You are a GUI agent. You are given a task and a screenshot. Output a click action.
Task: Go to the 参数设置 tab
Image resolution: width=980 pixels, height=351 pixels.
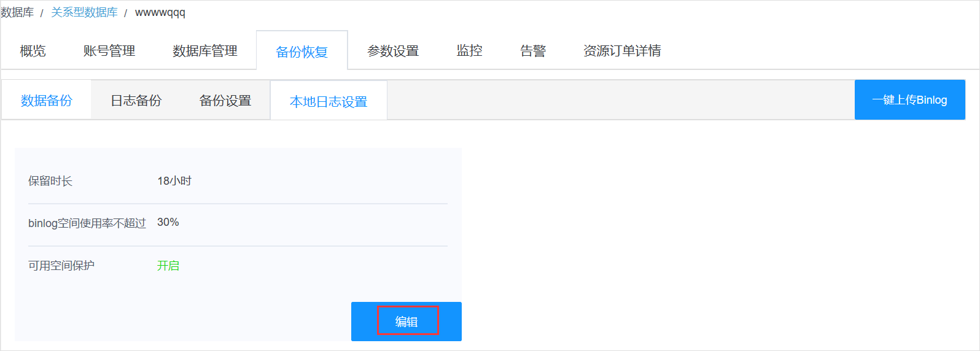tap(393, 51)
